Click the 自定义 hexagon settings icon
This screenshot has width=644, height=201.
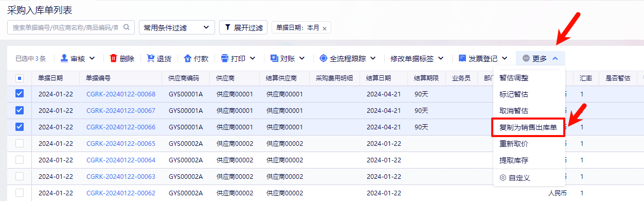pyautogui.click(x=503, y=177)
